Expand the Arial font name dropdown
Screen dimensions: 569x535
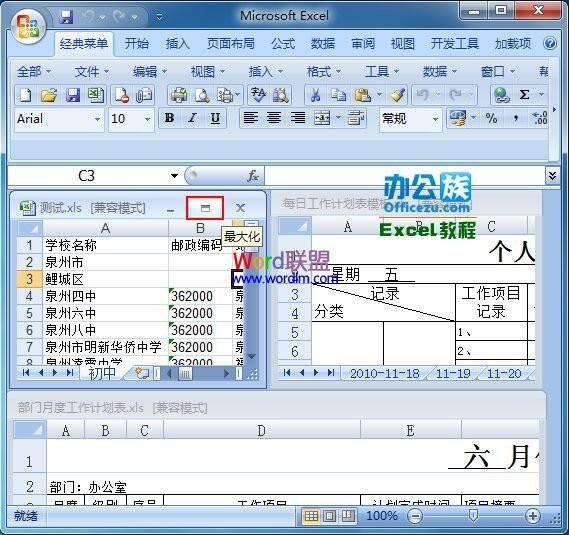point(97,119)
